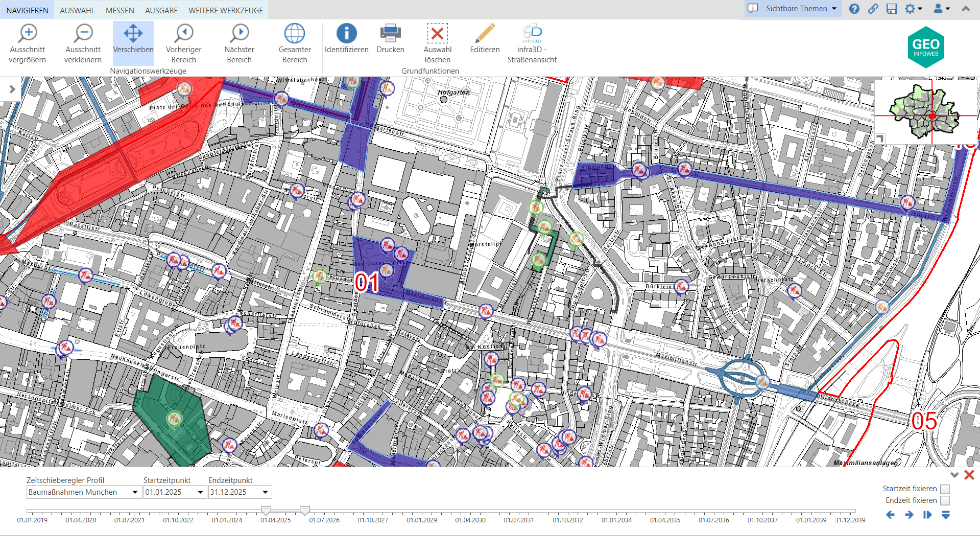This screenshot has height=552, width=980.
Task: Go to Nächster Bereich map extent
Action: [x=239, y=43]
